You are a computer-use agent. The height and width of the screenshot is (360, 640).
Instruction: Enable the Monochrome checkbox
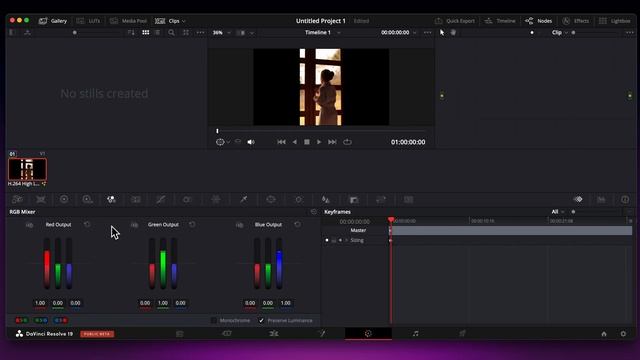coord(214,320)
